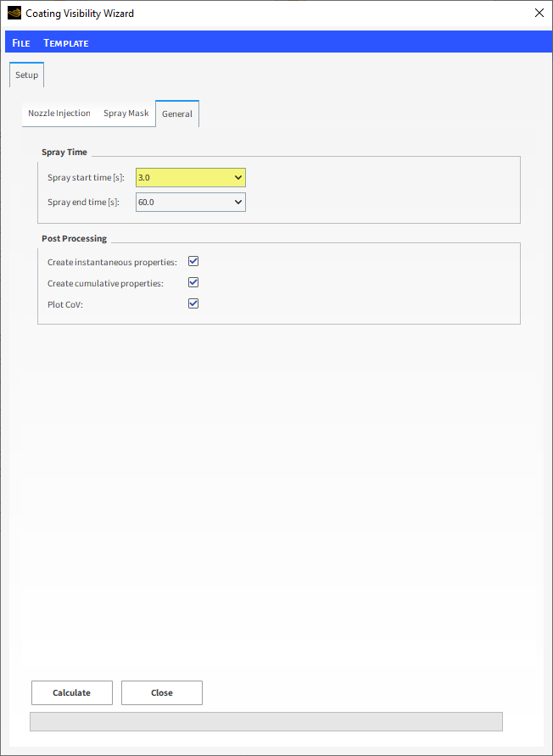Uncheck the Plot CoV checkbox

tap(193, 303)
